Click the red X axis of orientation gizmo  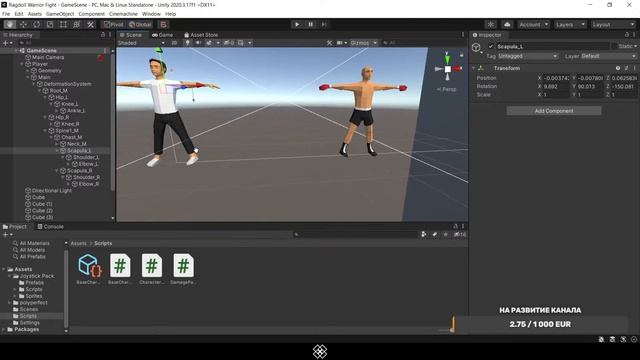click(457, 69)
